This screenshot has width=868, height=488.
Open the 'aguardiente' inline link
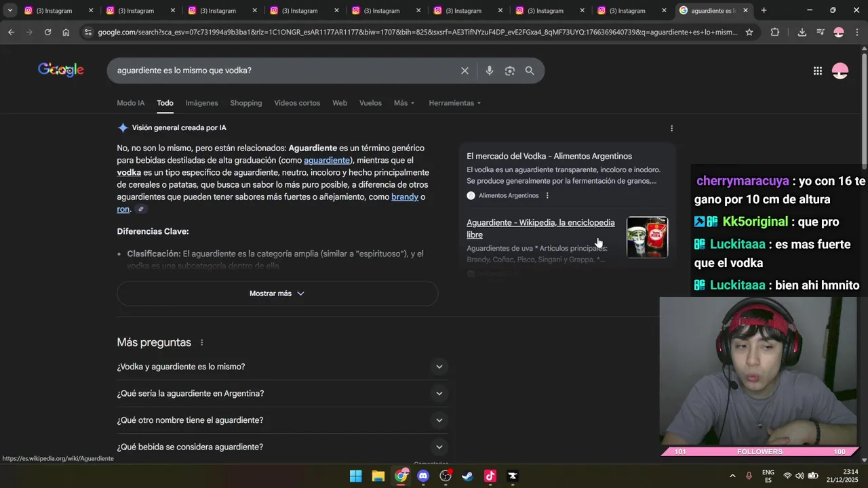tap(327, 161)
